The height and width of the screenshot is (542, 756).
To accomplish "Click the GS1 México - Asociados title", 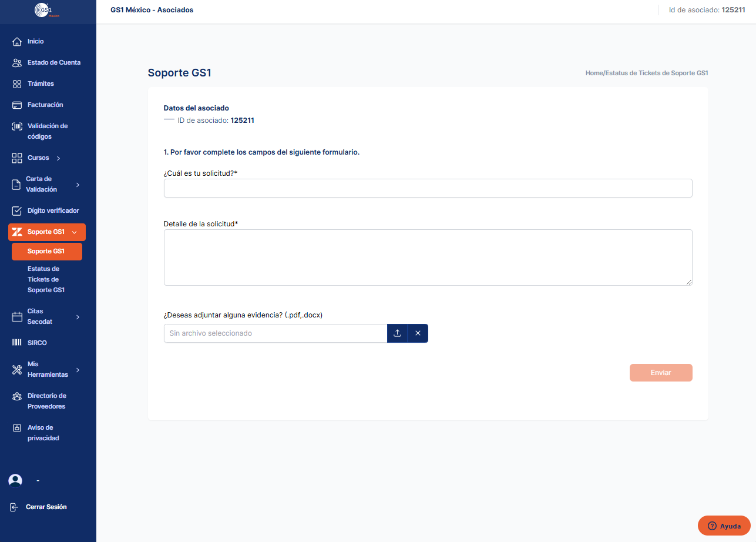I will click(x=152, y=10).
